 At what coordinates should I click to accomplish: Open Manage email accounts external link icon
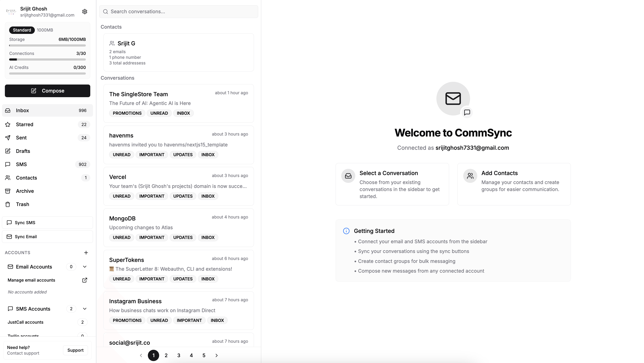84,280
